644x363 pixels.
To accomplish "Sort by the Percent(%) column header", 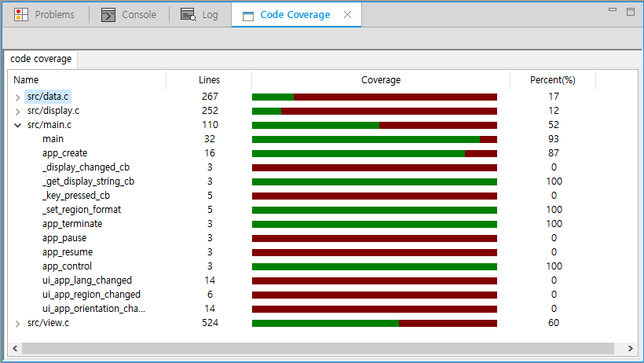I will click(x=552, y=80).
